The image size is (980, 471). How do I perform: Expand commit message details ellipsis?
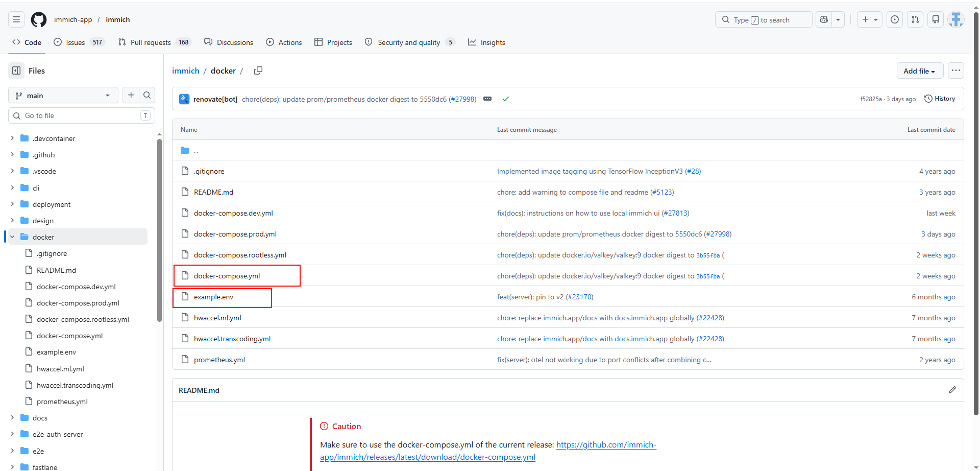pos(487,99)
